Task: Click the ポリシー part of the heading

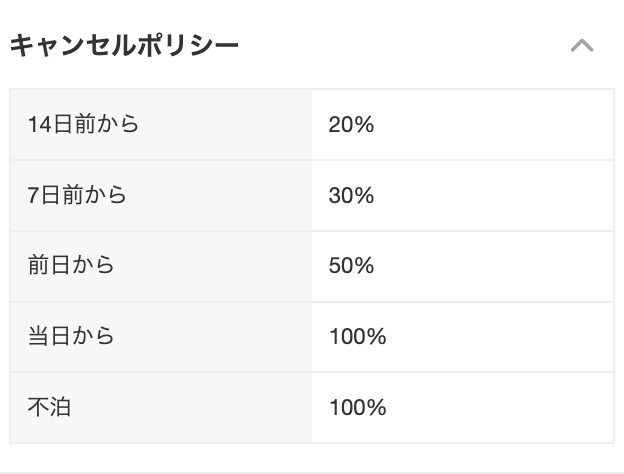Action: 185,45
